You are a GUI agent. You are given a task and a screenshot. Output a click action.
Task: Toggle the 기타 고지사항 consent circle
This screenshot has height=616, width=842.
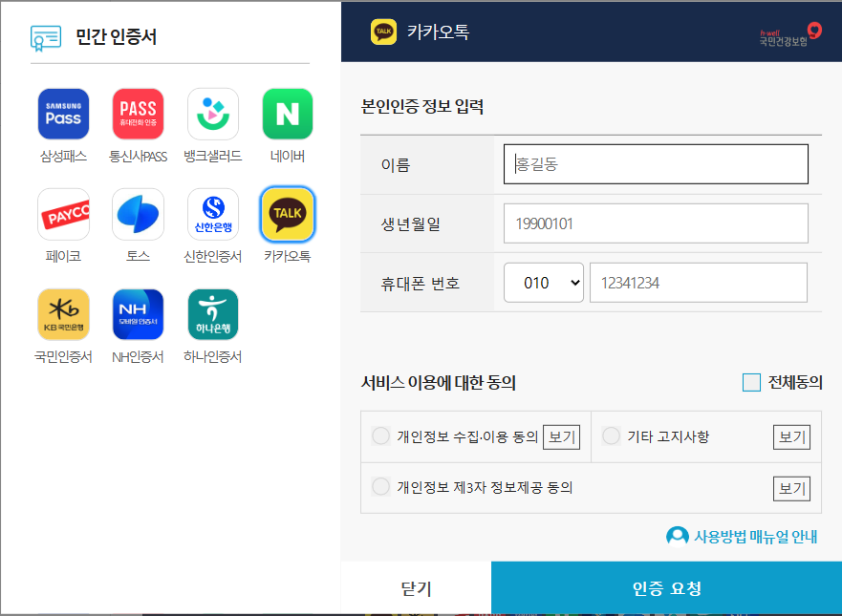click(x=611, y=435)
